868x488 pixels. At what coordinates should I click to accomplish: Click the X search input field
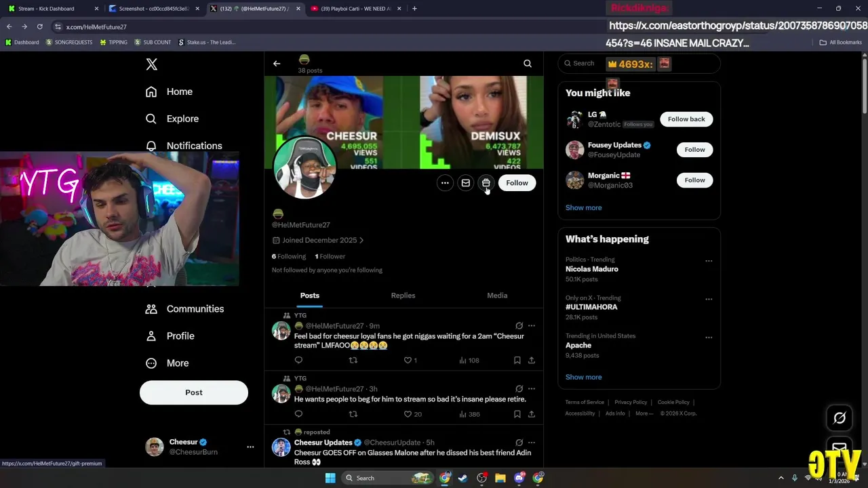click(x=637, y=64)
